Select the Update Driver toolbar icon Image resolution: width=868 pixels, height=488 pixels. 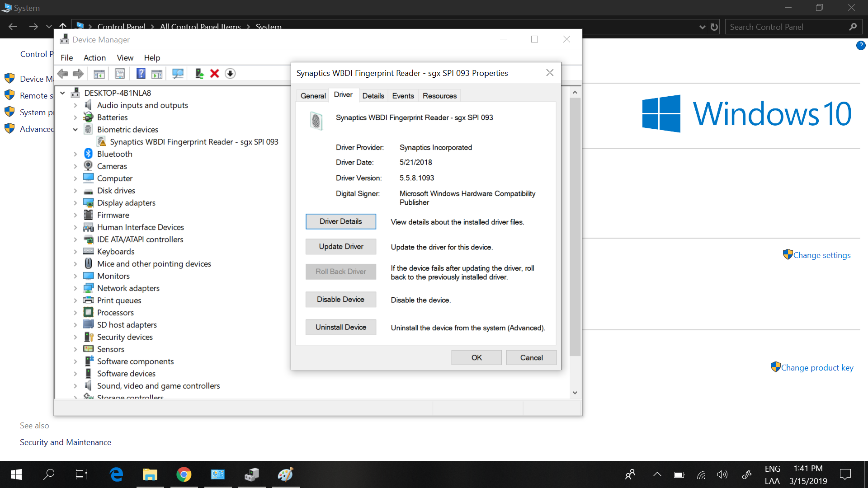[199, 73]
